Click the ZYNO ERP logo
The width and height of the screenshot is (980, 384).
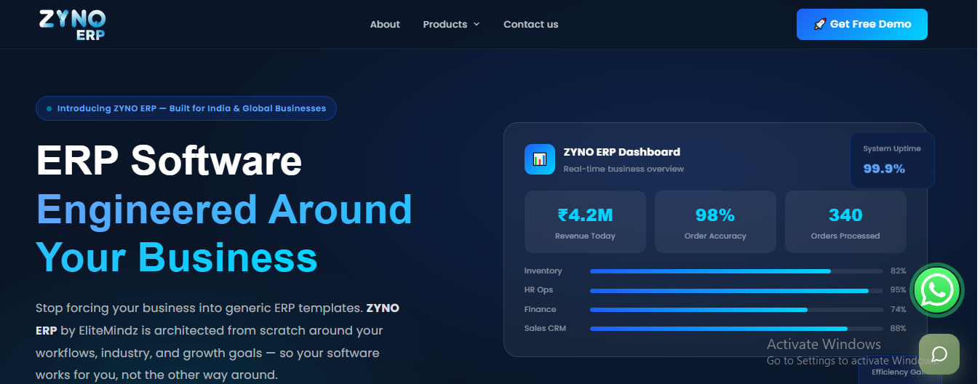click(72, 24)
